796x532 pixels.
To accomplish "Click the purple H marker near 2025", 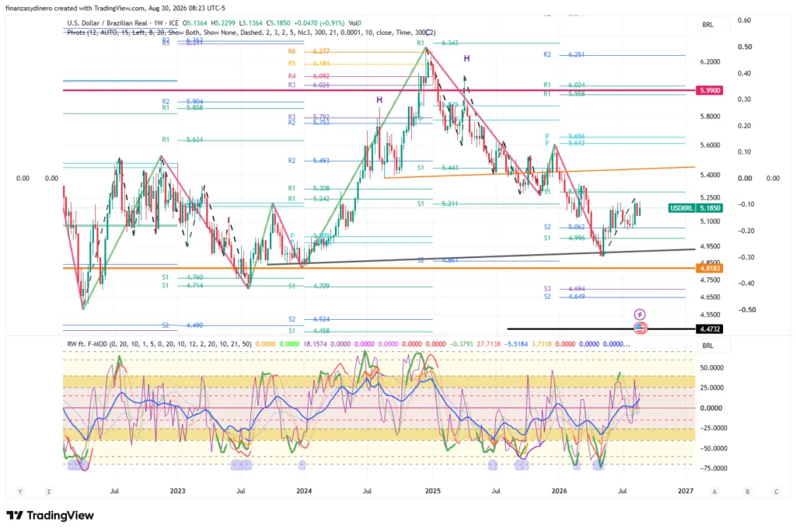I will point(466,59).
